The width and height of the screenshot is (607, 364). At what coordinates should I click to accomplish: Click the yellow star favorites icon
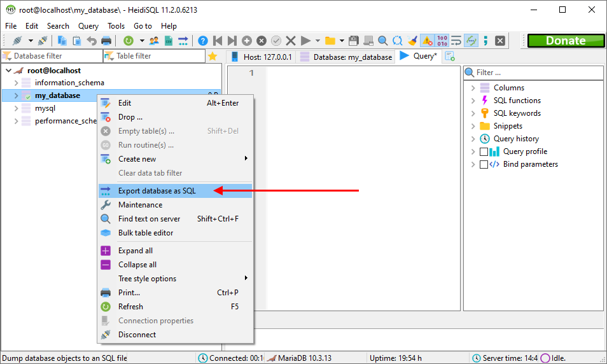coord(213,57)
